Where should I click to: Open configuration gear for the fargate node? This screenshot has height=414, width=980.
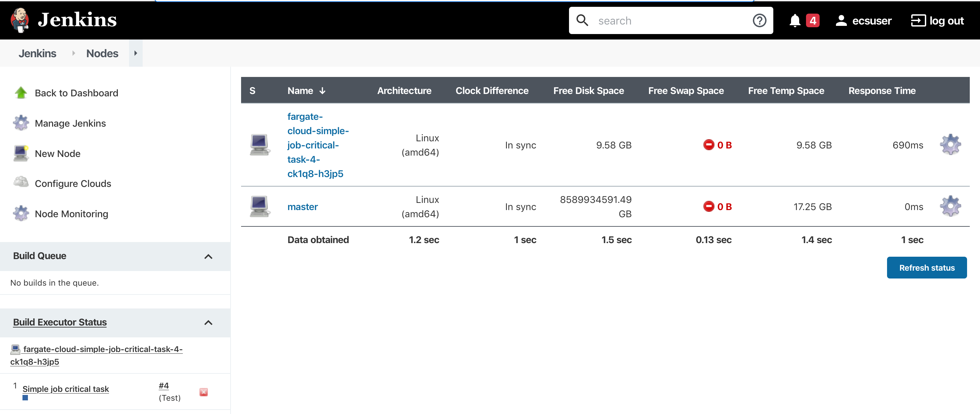(950, 145)
